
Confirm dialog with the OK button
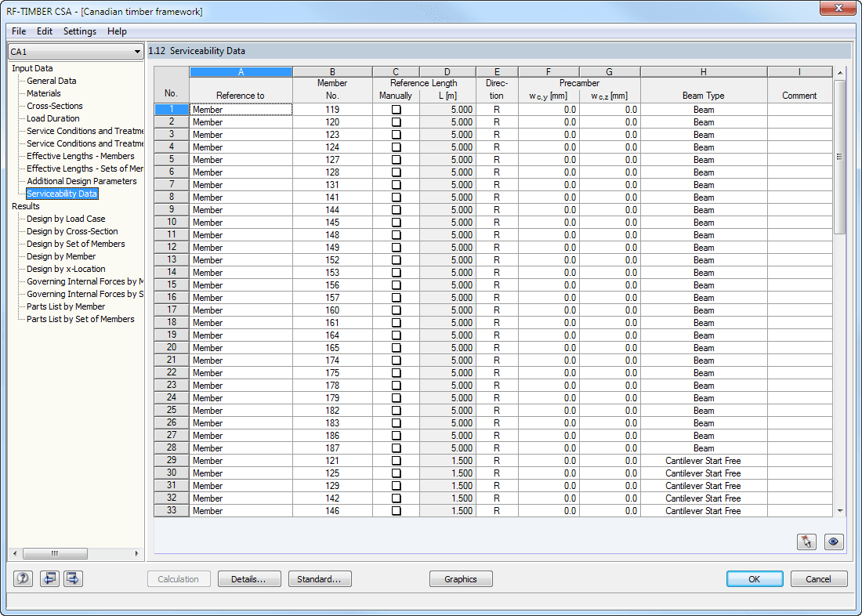(x=754, y=578)
